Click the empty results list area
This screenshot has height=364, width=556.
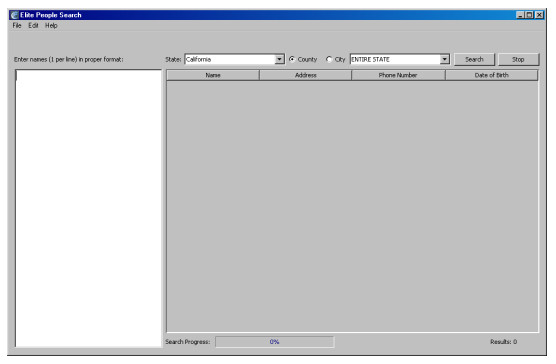pyautogui.click(x=352, y=206)
